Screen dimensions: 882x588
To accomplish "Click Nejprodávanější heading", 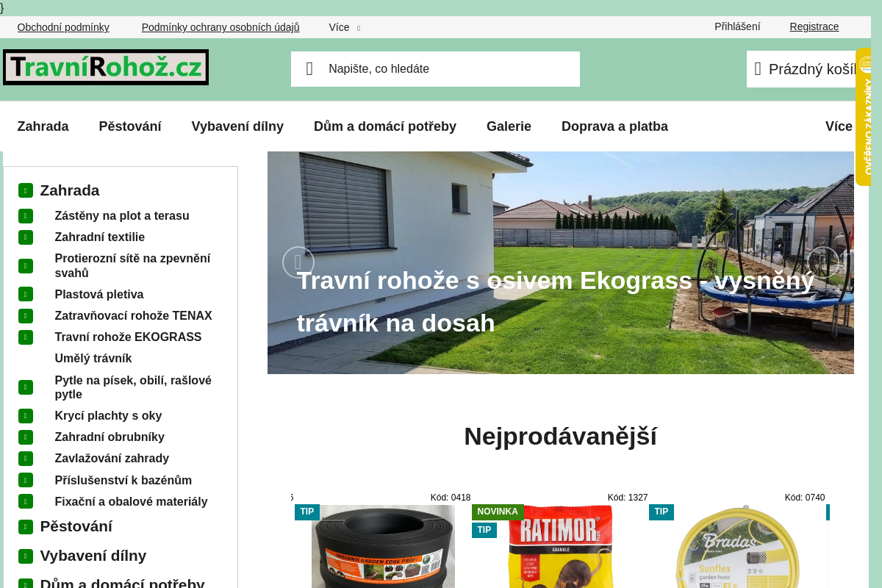I will coord(560,437).
